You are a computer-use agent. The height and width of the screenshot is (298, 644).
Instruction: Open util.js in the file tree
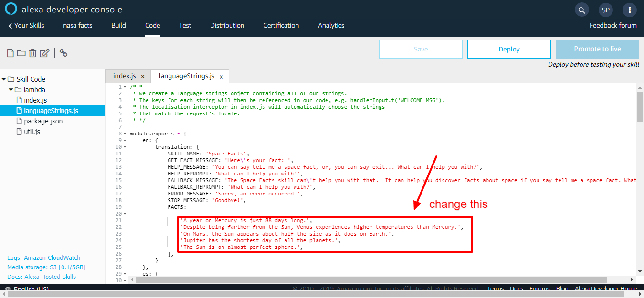click(32, 132)
